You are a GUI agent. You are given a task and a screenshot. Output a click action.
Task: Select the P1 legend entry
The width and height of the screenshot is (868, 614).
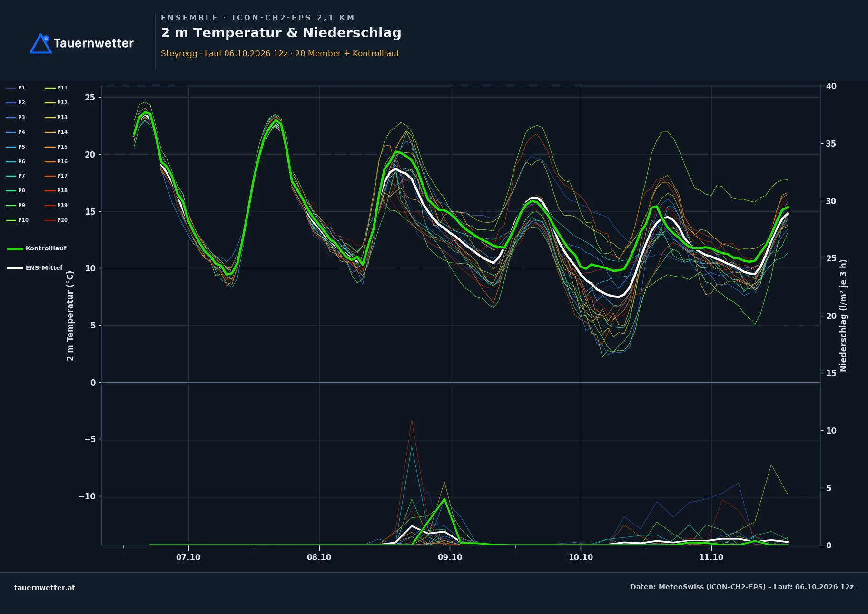(x=15, y=88)
